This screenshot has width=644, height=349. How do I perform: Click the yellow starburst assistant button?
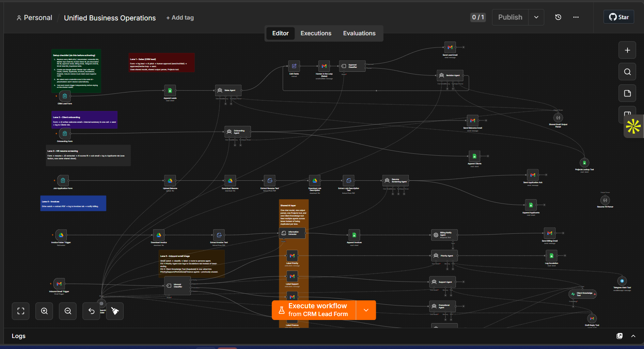[633, 126]
